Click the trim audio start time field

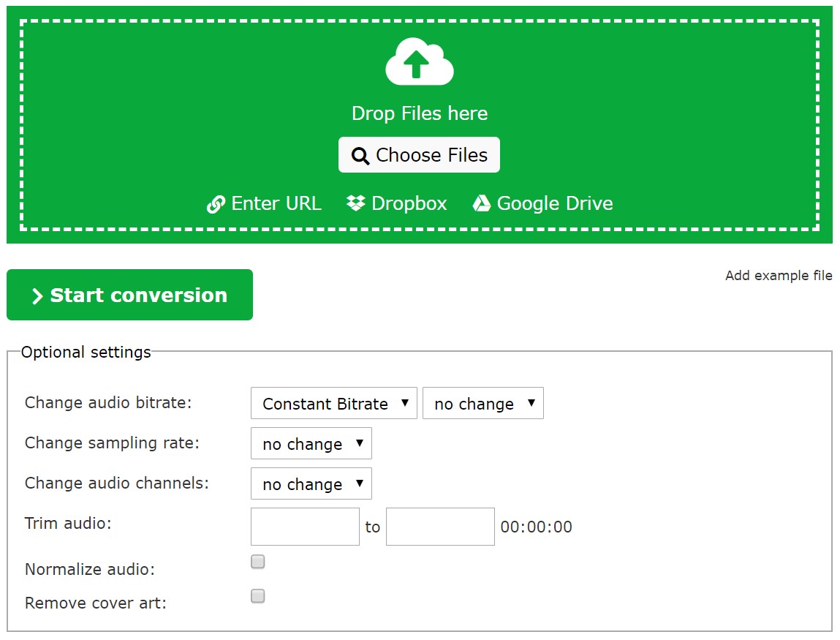(306, 527)
